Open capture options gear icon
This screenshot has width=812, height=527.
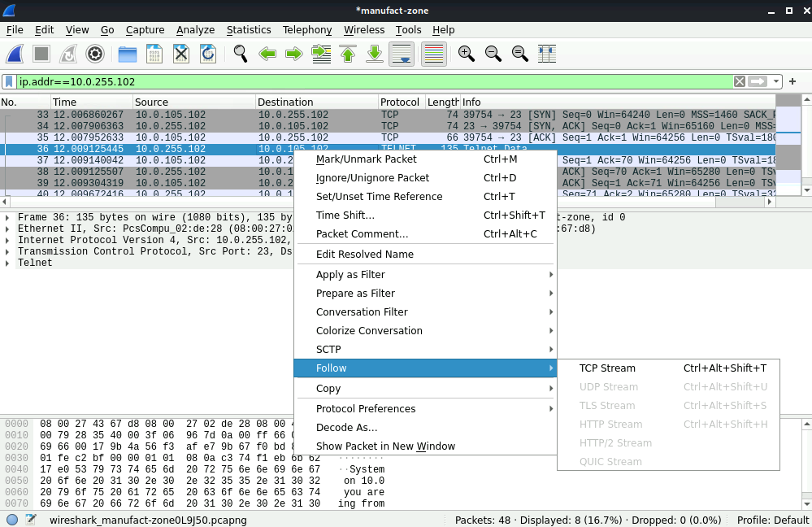[95, 54]
